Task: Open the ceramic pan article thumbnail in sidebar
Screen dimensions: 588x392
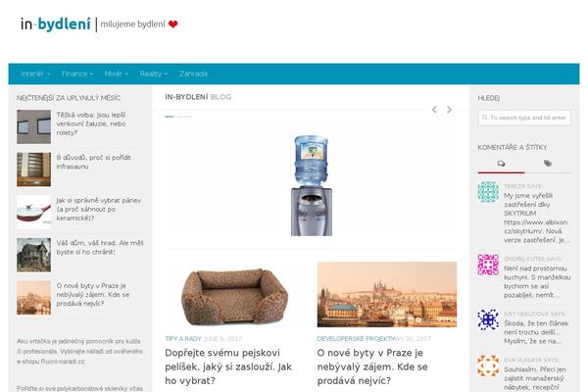Action: tap(33, 213)
